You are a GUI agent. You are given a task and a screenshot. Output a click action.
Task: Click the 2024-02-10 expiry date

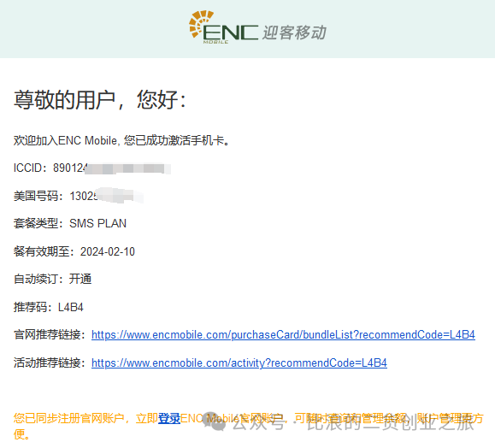[x=108, y=251]
